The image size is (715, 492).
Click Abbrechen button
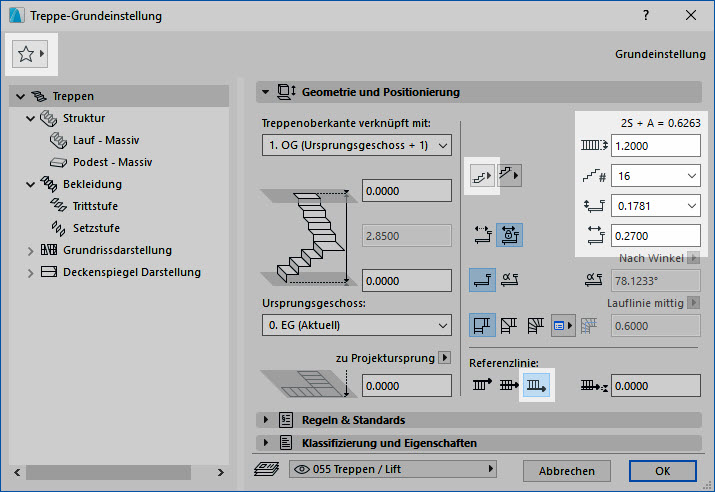tap(566, 471)
